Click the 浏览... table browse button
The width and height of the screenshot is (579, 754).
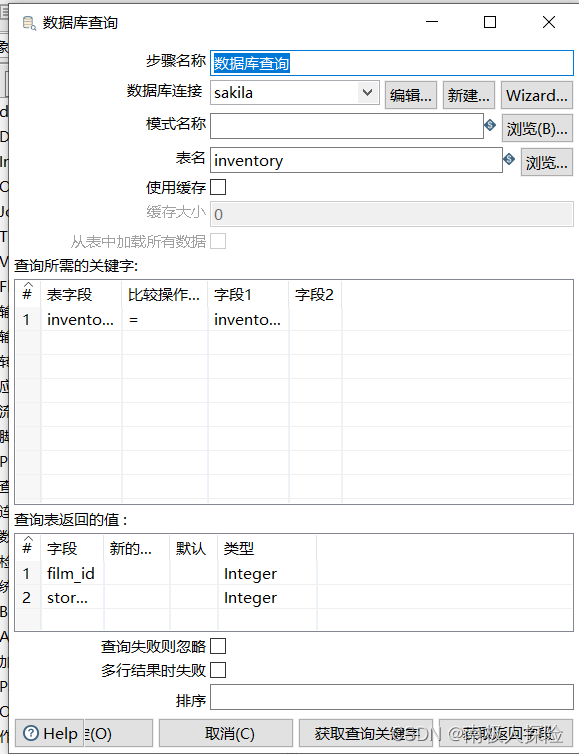pos(547,163)
